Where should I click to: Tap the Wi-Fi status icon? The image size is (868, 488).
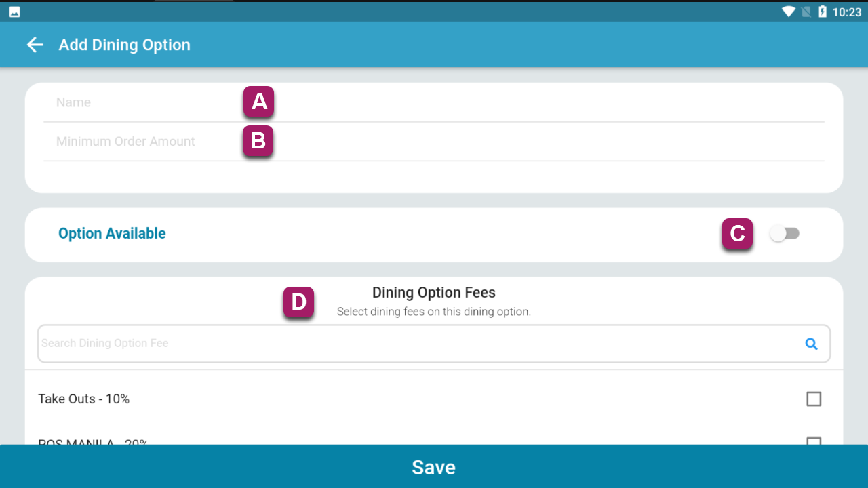click(x=788, y=12)
